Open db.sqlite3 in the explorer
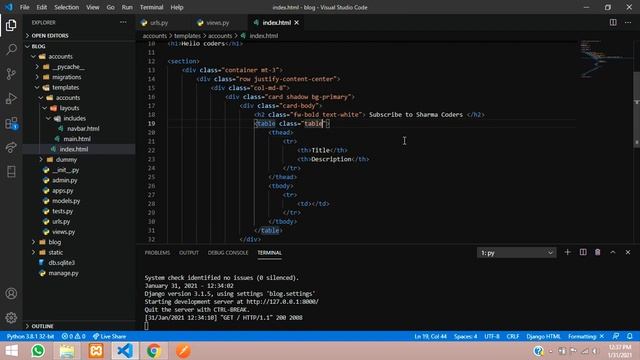The image size is (640, 360). click(x=62, y=263)
